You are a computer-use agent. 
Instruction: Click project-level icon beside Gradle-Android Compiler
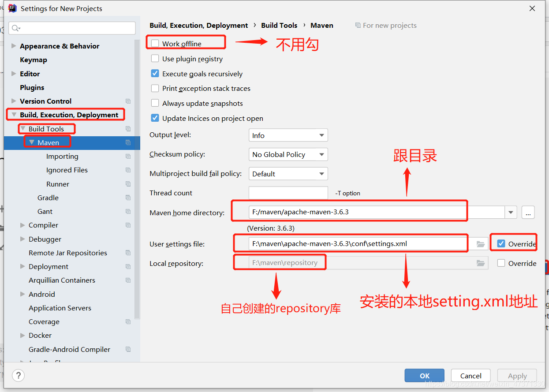coord(128,349)
